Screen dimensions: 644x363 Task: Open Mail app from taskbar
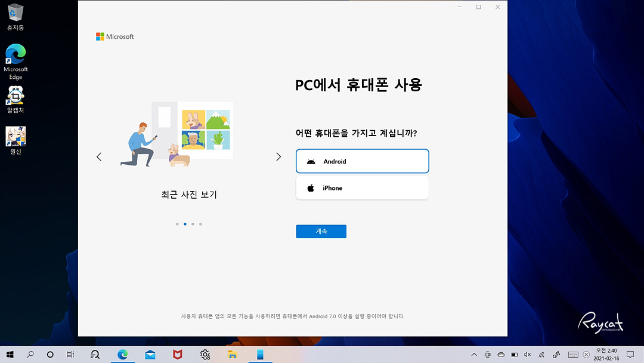point(150,355)
